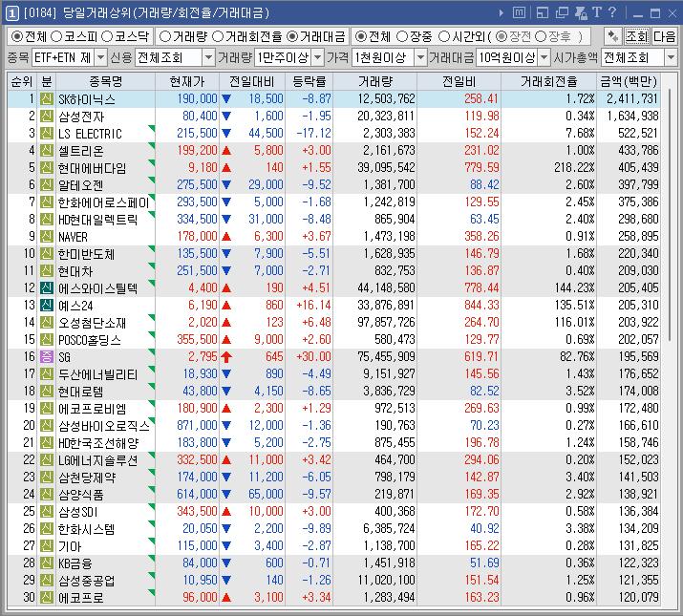The image size is (683, 616).
Task: Sort by the 현재가 column header
Action: pos(187,81)
